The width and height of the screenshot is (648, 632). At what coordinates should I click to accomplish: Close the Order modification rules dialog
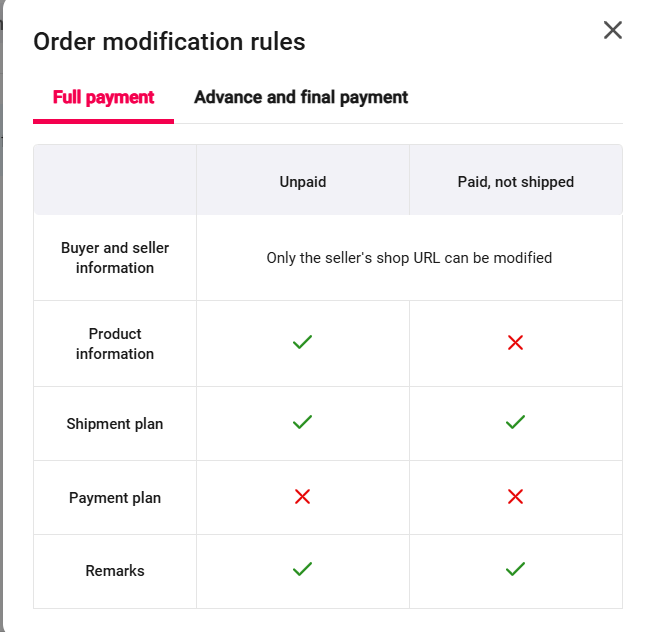pos(613,30)
